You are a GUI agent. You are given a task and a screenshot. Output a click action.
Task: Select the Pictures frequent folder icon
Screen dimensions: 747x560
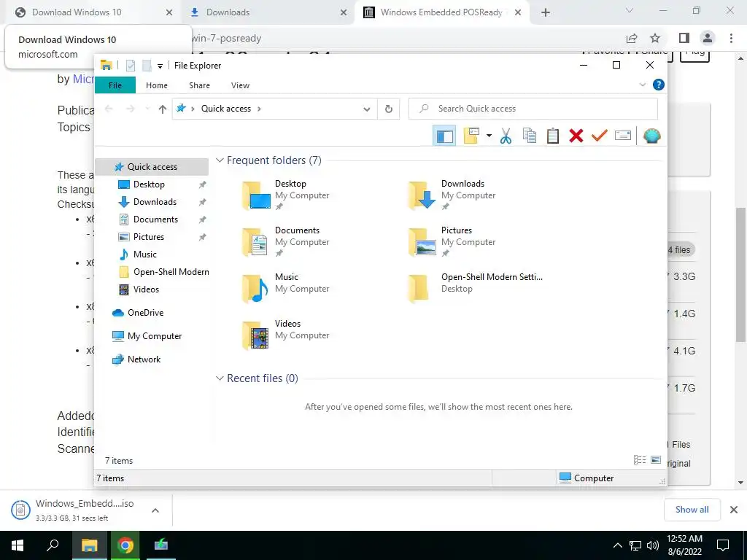pos(422,242)
